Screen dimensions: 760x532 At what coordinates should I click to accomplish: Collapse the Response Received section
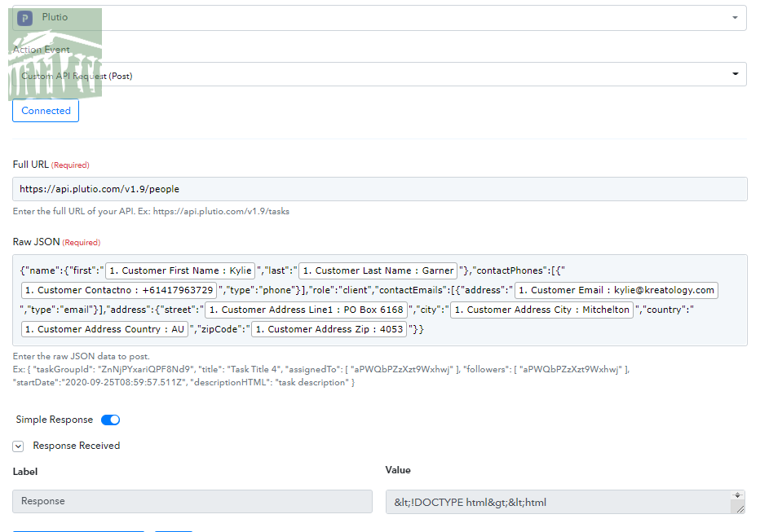point(18,446)
